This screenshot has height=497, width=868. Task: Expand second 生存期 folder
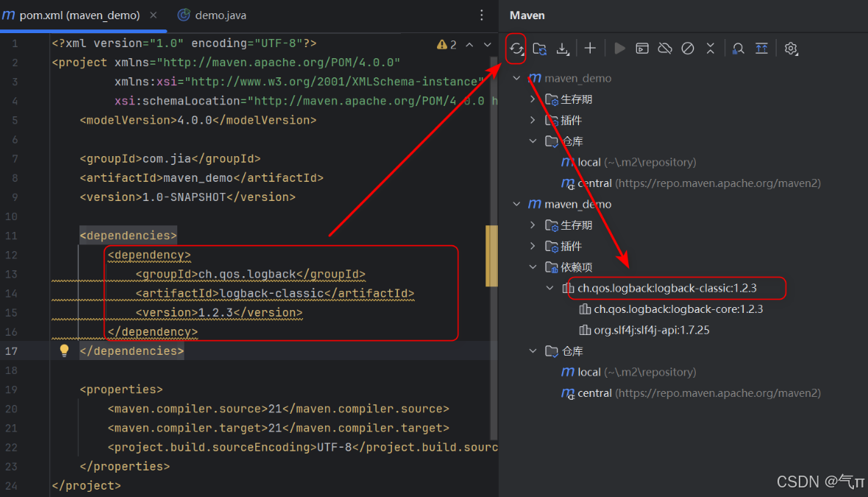tap(533, 225)
